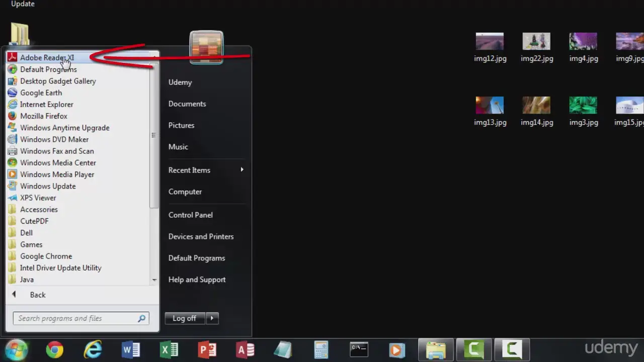Click the Adobe Reader XI program icon

coord(13,58)
